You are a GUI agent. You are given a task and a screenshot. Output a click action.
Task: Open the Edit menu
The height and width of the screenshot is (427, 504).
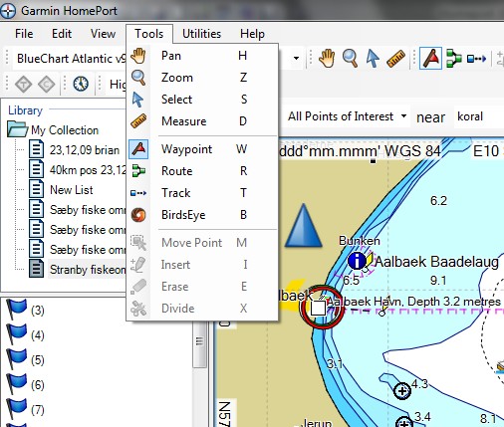click(62, 34)
